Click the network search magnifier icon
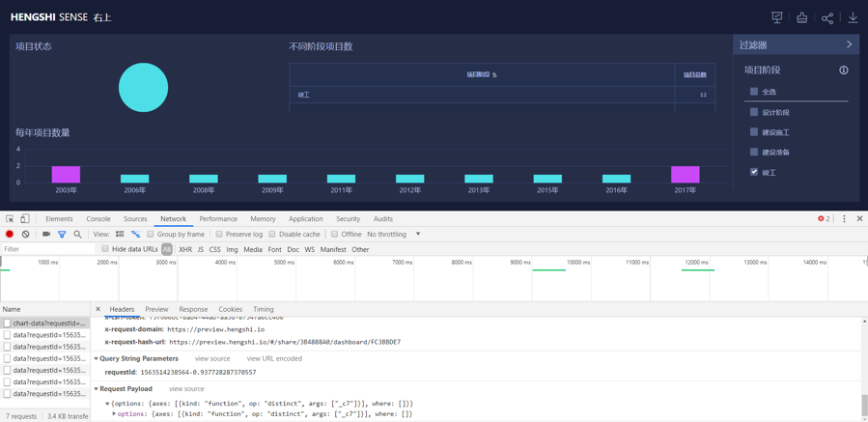Screen dimensions: 868x422 tap(77, 235)
